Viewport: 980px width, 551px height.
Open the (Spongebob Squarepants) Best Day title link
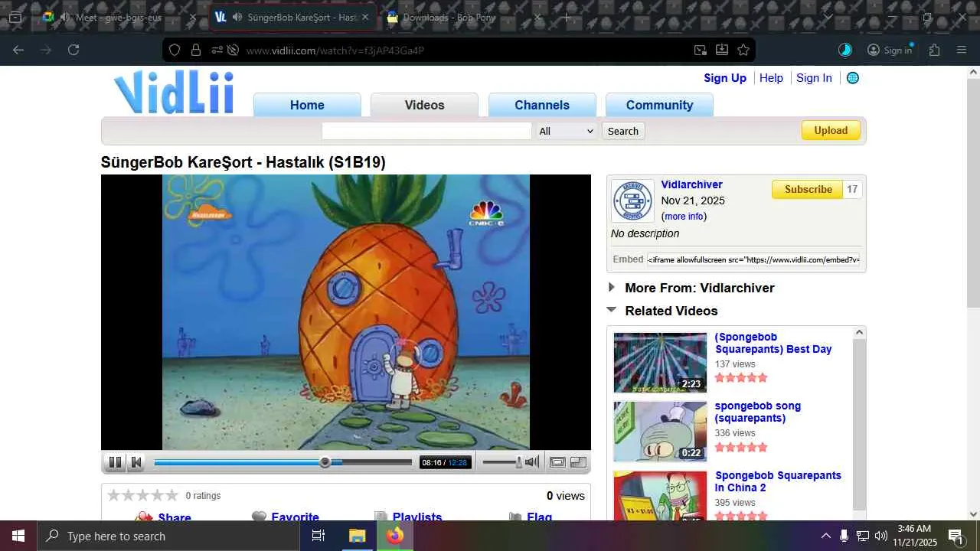point(773,343)
